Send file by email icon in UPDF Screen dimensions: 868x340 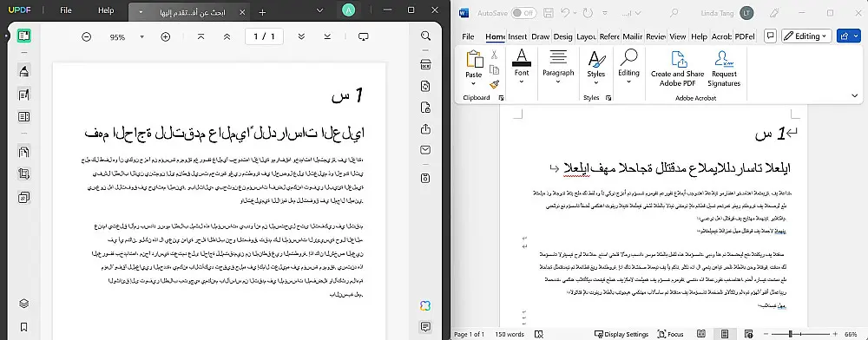point(425,150)
